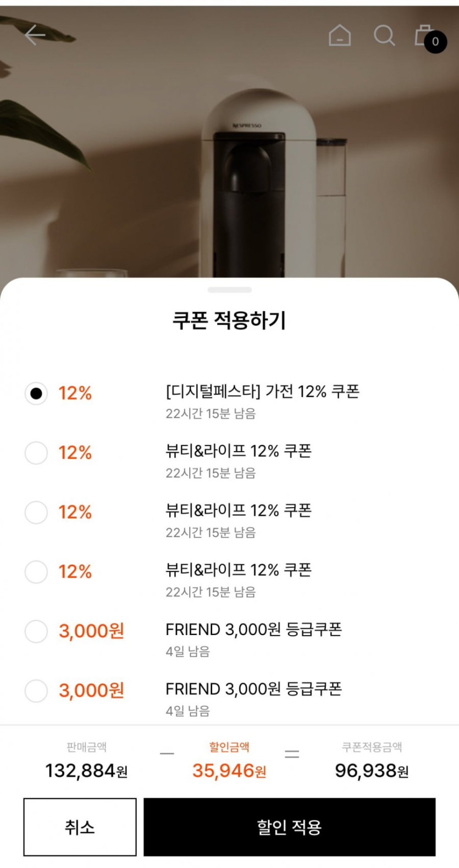
Task: Choose the first FRIEND 3,000원 coupon radio
Action: pyautogui.click(x=36, y=631)
